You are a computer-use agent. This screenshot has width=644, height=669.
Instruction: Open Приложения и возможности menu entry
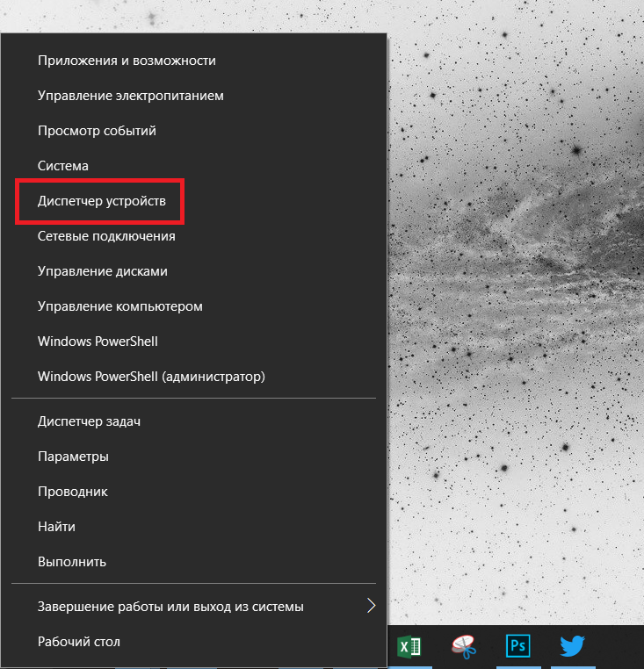pyautogui.click(x=193, y=61)
